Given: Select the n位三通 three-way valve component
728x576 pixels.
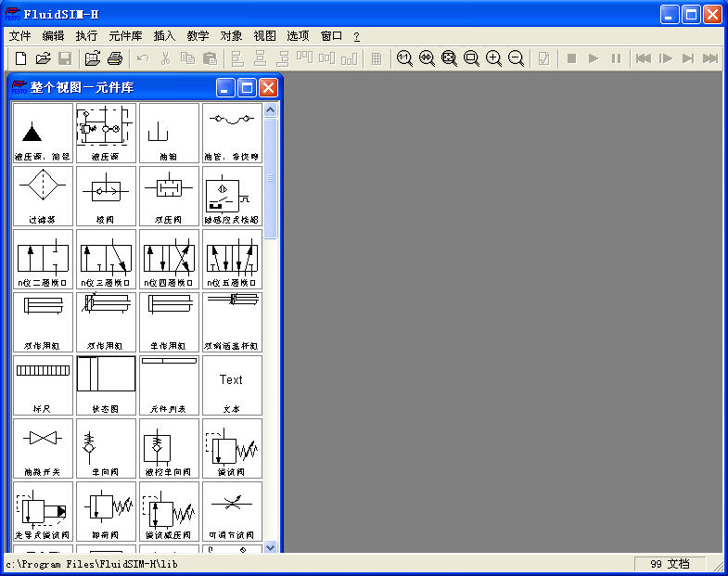Looking at the screenshot, I should pos(106,259).
